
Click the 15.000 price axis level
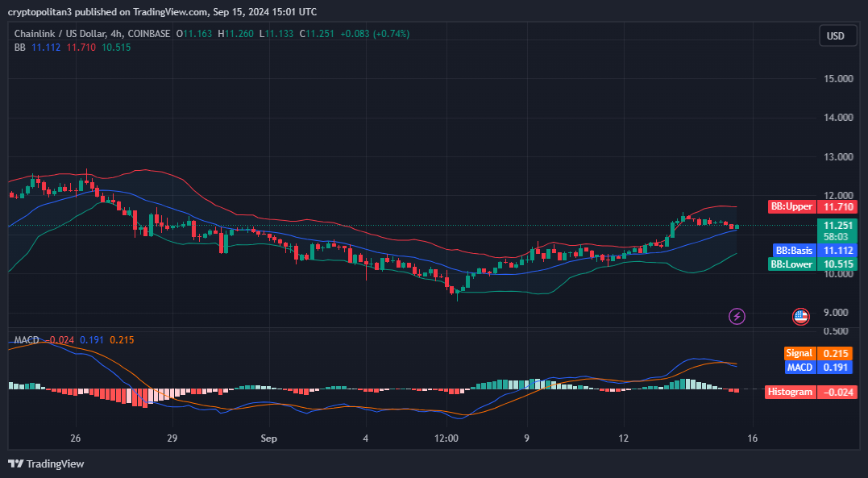[838, 79]
